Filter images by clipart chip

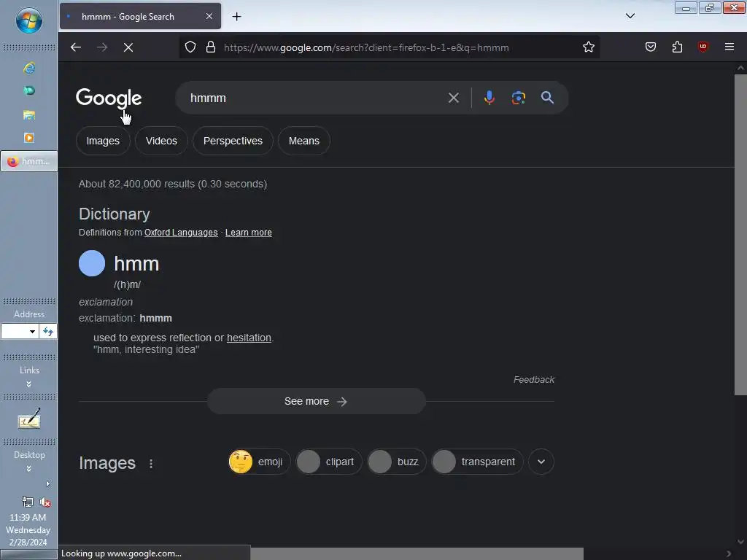329,462
